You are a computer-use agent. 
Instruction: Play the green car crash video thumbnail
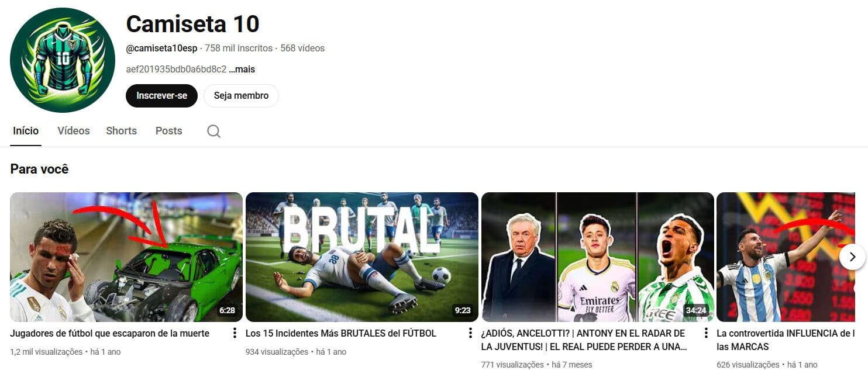(x=126, y=257)
